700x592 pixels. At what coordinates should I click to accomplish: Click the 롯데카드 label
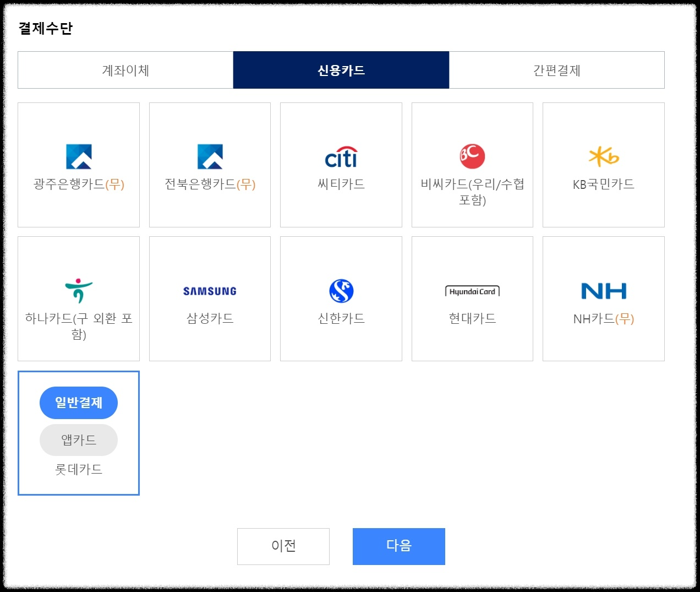pos(79,469)
